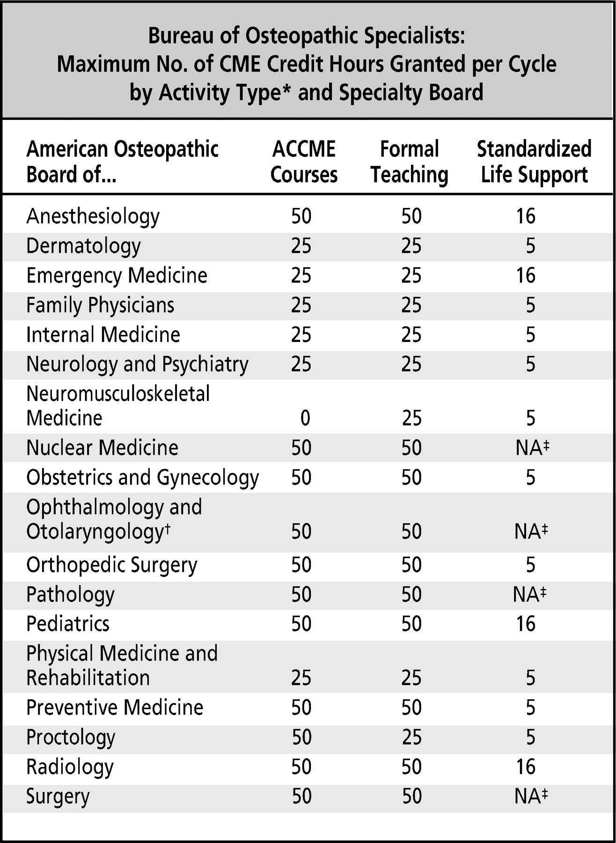The height and width of the screenshot is (843, 616).
Task: Click the Orthopedic Surgery row label
Action: (111, 565)
